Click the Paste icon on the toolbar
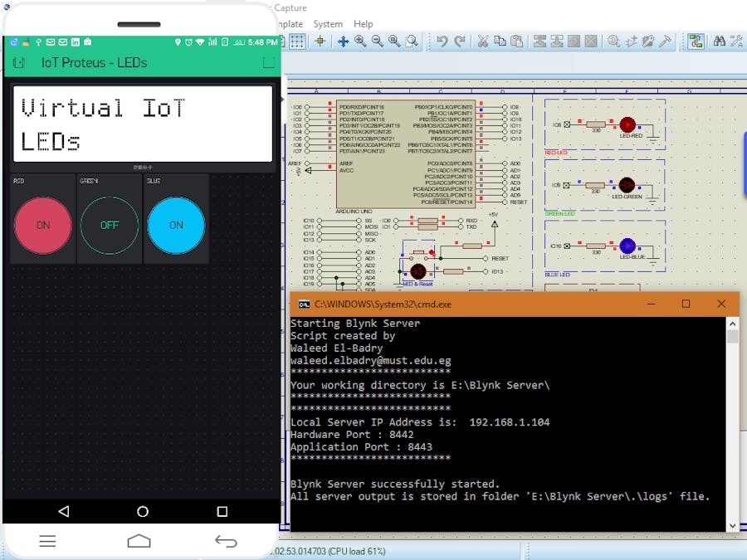Screen dimensions: 747x560 [516, 41]
